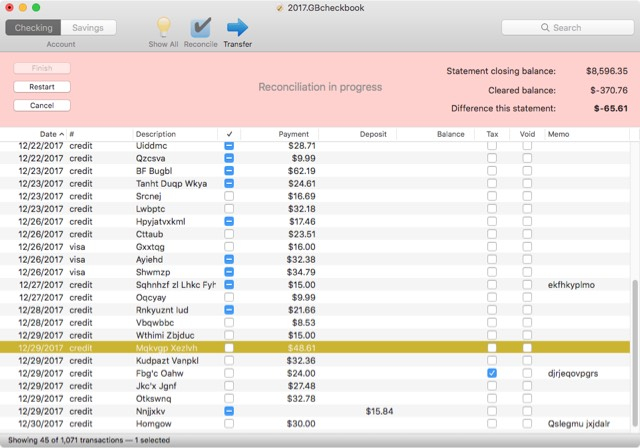This screenshot has height=448, width=640.
Task: Toggle cleared checkbox for Lwbptc
Action: (x=229, y=209)
